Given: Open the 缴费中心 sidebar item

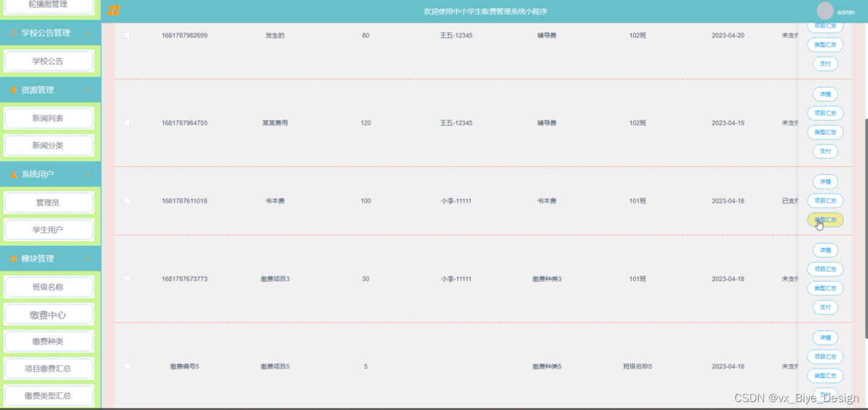Looking at the screenshot, I should click(x=49, y=315).
